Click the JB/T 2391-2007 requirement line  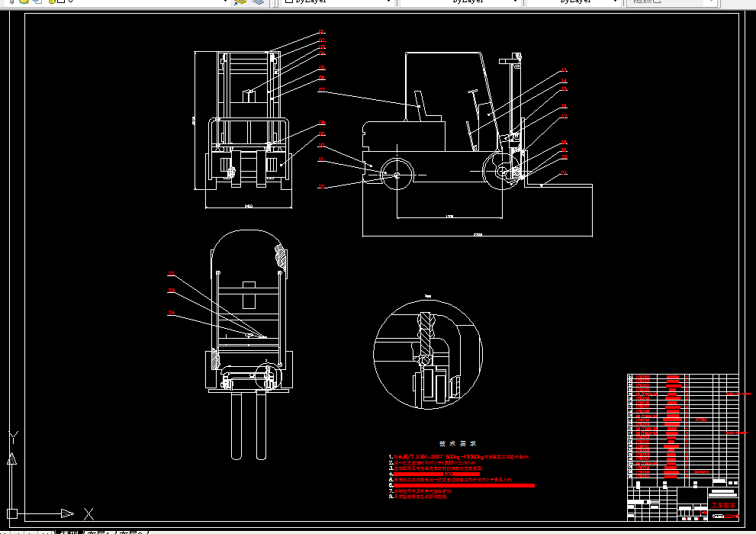tap(458, 456)
